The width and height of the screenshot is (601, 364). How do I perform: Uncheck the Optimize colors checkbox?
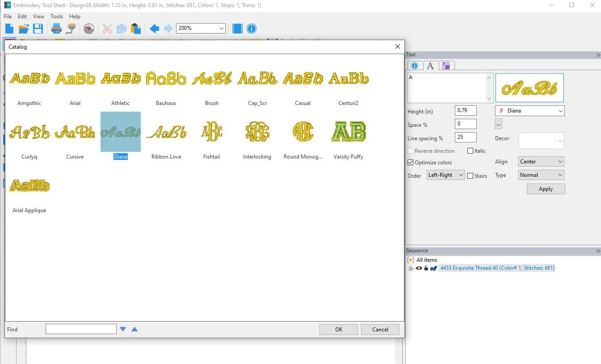[x=410, y=163]
